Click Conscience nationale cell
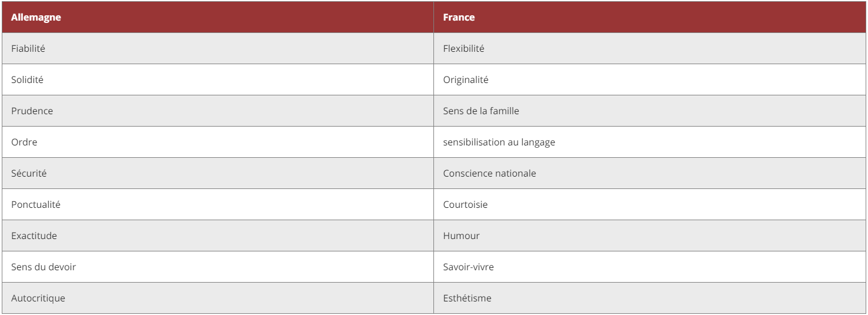Screen dimensions: 868x315 pyautogui.click(x=650, y=173)
